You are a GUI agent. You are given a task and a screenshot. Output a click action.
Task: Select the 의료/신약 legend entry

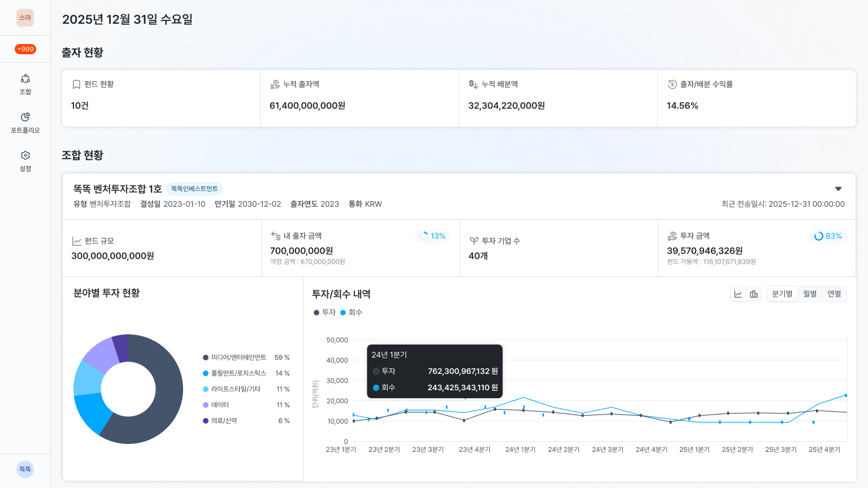[246, 421]
